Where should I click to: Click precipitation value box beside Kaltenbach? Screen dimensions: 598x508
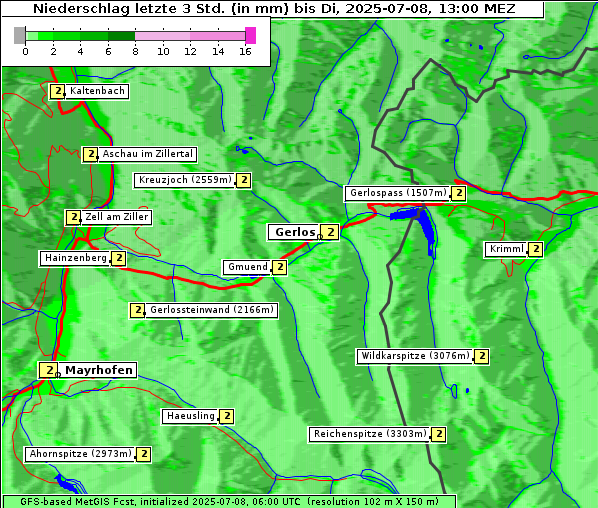[x=58, y=92]
